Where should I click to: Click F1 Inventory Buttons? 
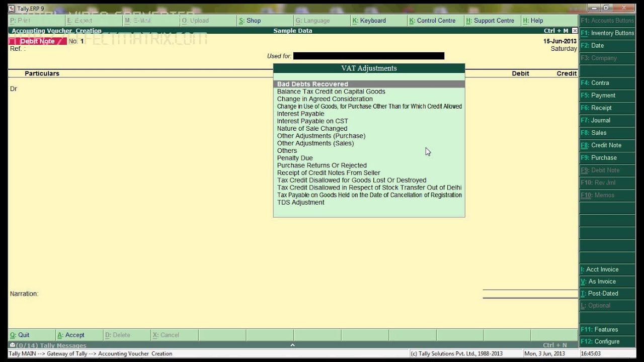(607, 33)
